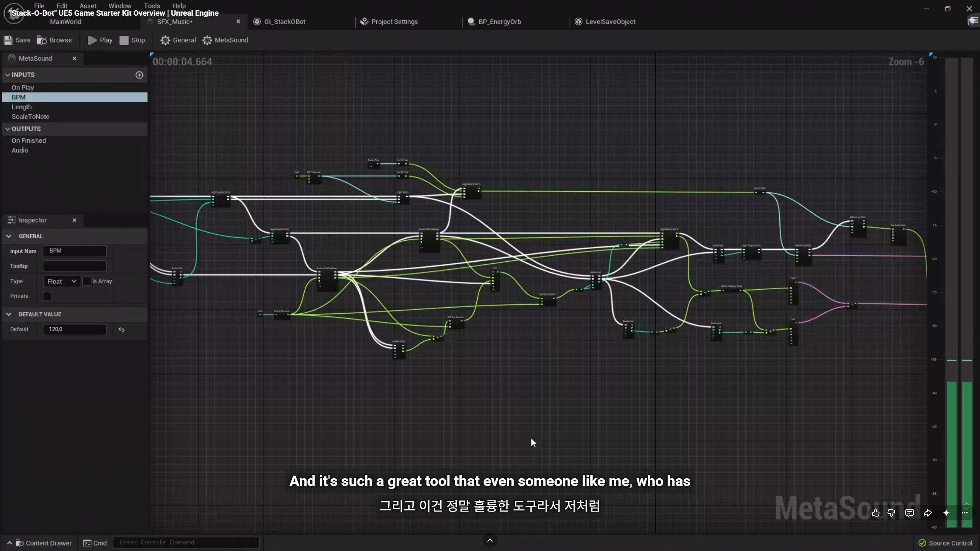Open the Window menu
980x551 pixels.
coord(120,6)
